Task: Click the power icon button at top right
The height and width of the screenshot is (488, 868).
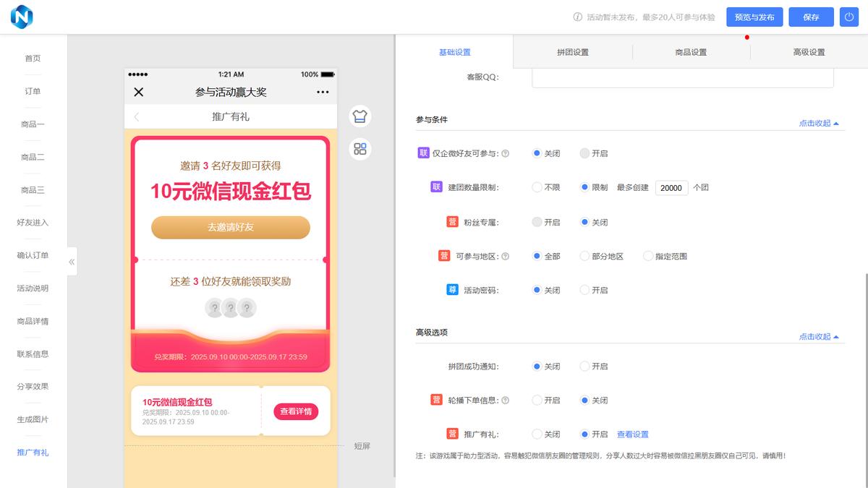Action: tap(848, 17)
